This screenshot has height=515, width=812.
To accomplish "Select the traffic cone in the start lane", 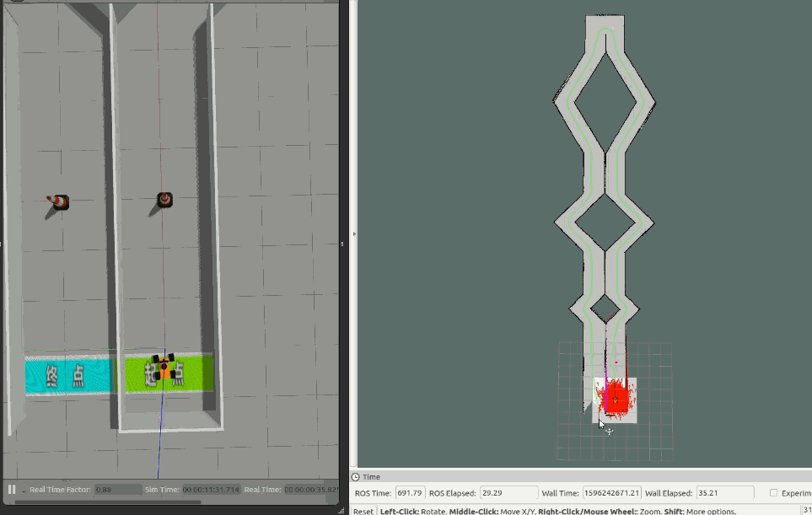I will 164,199.
